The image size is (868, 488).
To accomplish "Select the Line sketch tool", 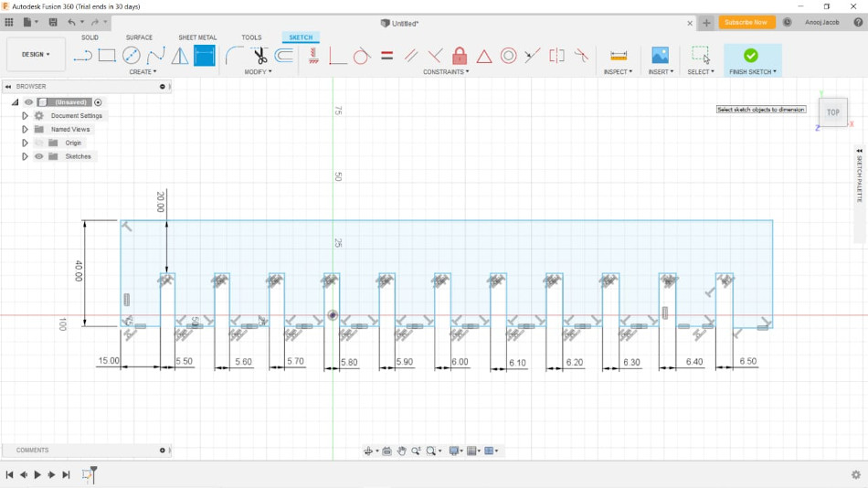I will tap(82, 56).
